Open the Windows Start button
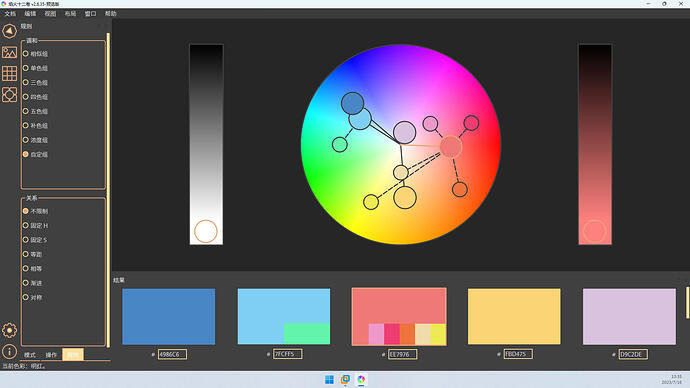 [x=329, y=380]
